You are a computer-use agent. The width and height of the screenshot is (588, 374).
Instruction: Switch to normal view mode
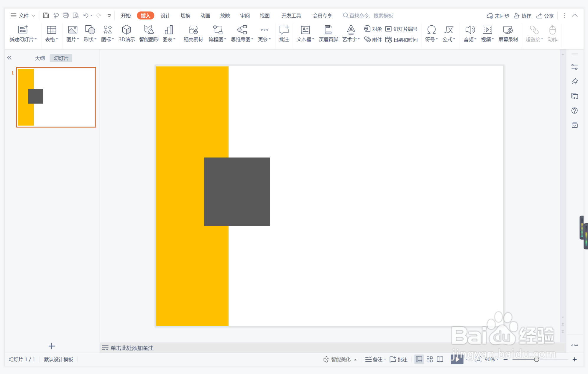tap(419, 359)
